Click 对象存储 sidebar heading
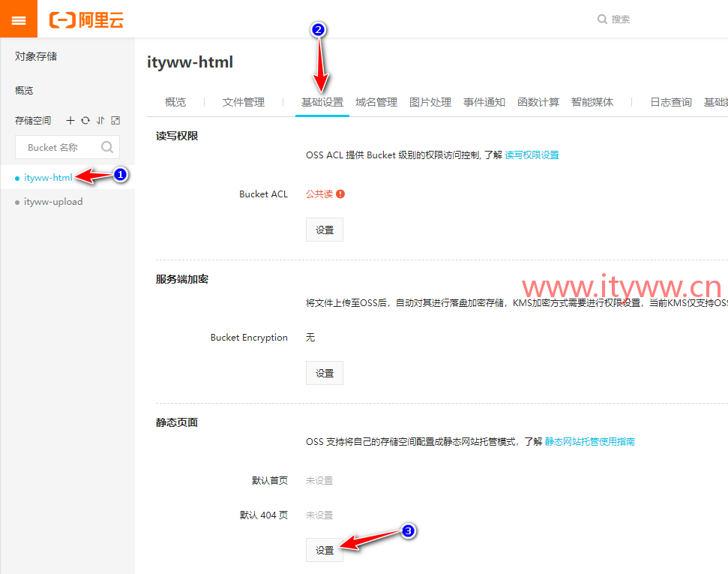The image size is (728, 574). pyautogui.click(x=36, y=56)
